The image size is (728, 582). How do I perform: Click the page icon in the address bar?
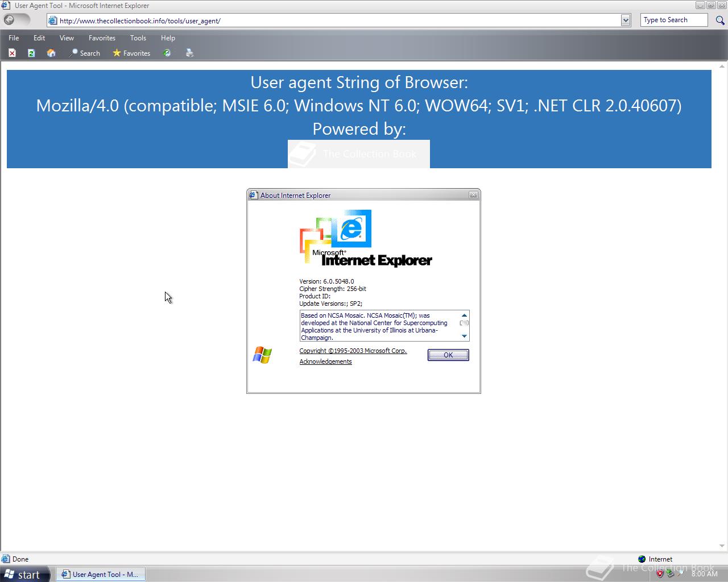[53, 20]
